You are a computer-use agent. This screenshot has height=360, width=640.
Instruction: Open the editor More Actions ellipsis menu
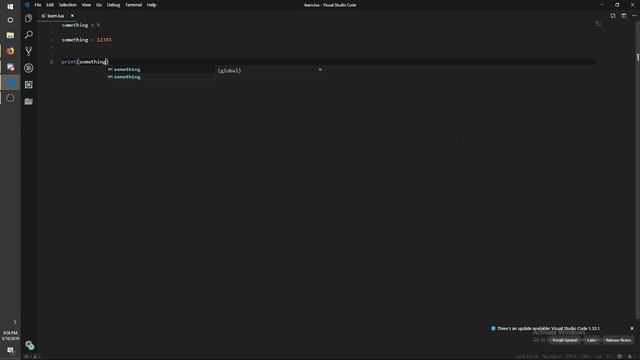coord(634,16)
